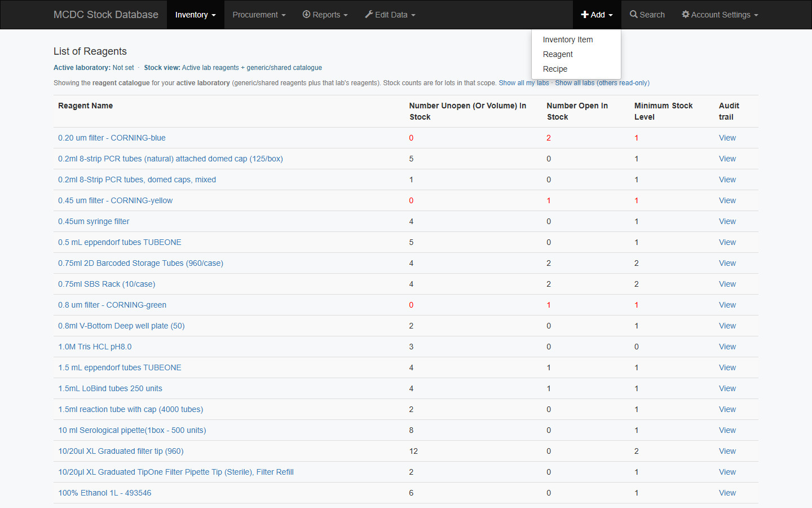Open 1.5mL LoBind tubes 250 units
Viewport: 812px width, 508px height.
(x=110, y=388)
